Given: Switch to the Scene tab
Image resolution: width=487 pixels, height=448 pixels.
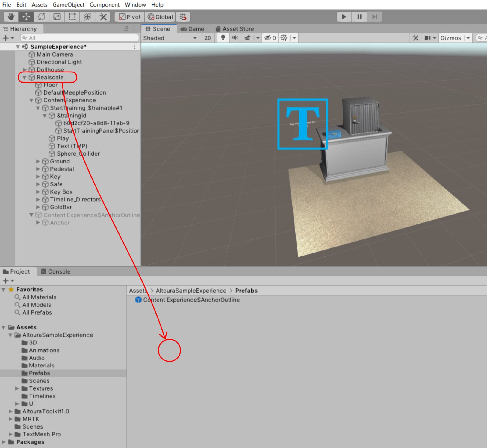Looking at the screenshot, I should 158,29.
